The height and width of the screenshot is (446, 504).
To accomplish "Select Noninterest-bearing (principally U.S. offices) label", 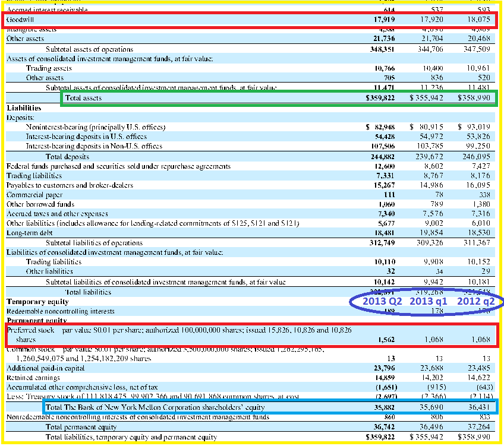I will pos(96,127).
